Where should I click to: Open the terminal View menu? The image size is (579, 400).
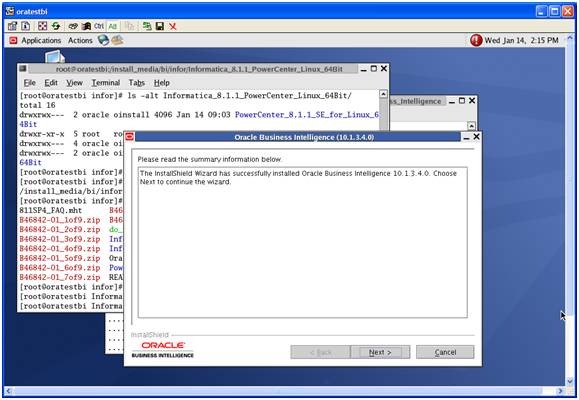click(75, 83)
